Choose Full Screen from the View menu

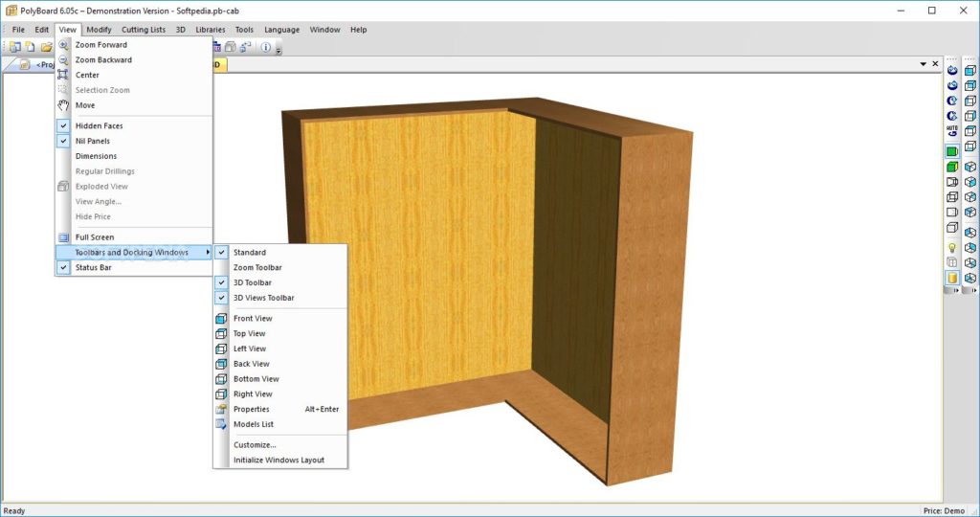(134, 236)
